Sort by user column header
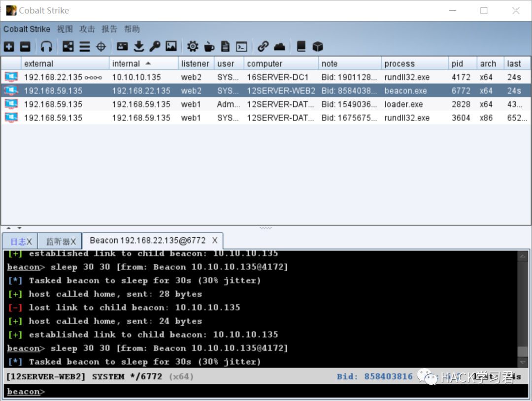 229,64
